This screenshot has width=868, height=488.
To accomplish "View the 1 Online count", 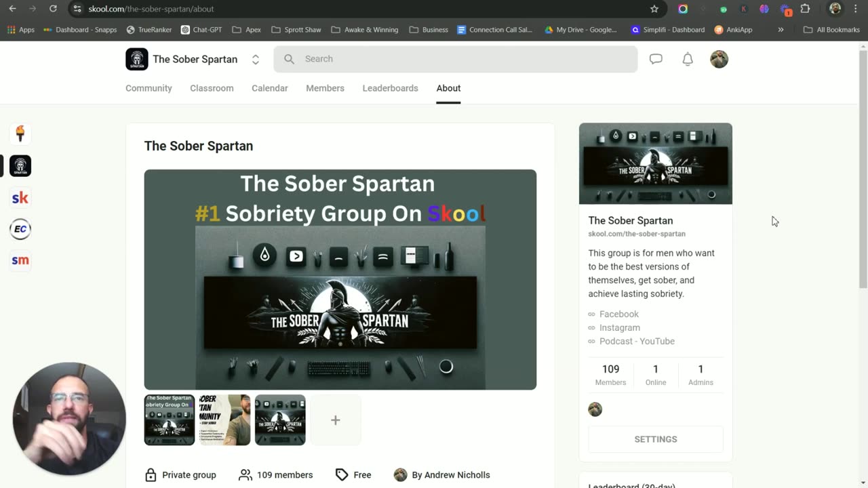I will coord(655,375).
